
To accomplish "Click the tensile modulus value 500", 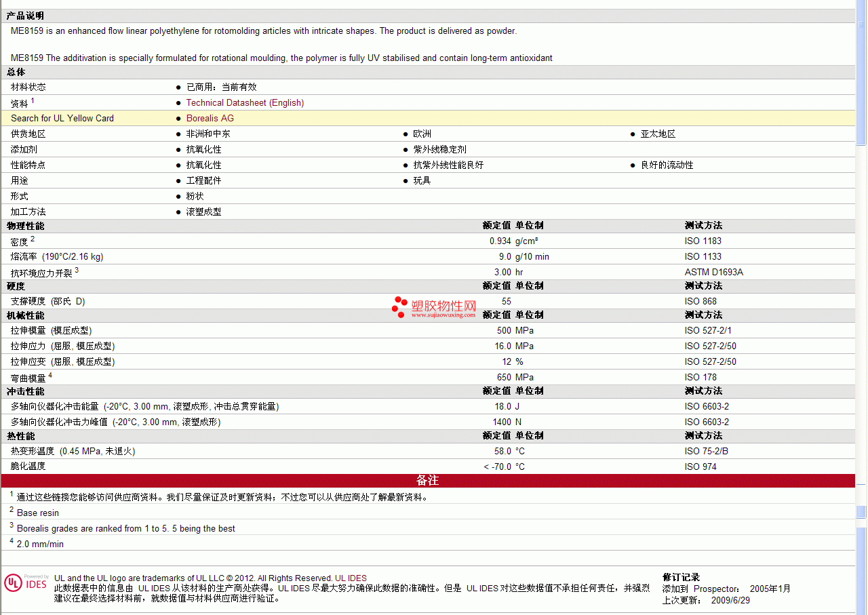I will pyautogui.click(x=504, y=331).
